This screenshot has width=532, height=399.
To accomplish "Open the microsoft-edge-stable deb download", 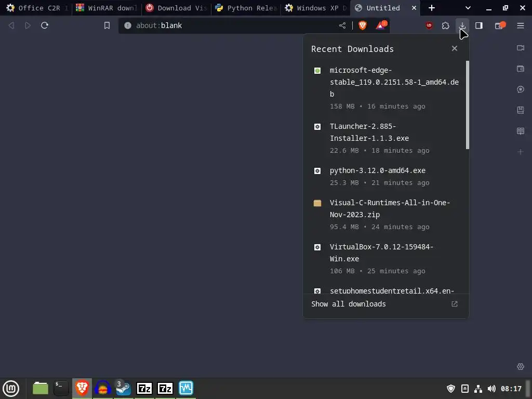I will click(x=386, y=88).
